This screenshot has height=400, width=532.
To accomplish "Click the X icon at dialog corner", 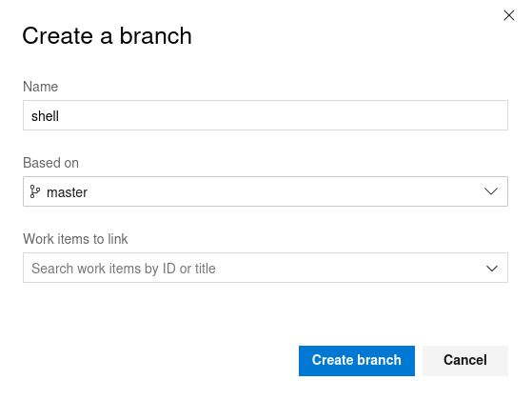I will point(508,15).
